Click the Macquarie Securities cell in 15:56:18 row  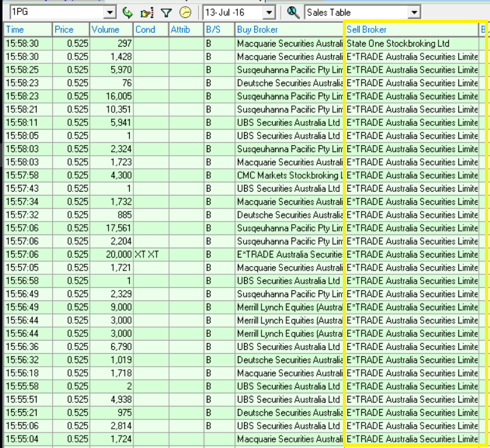point(289,373)
